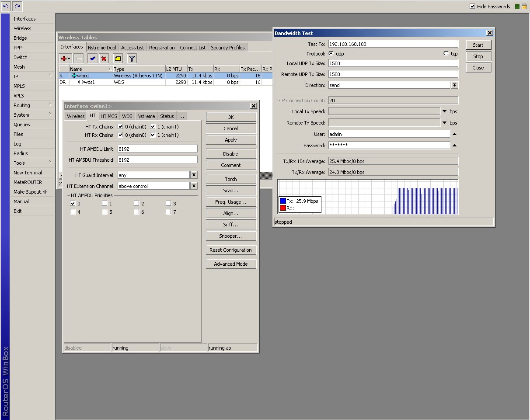Sort by the L2 MTU column header

(x=176, y=69)
